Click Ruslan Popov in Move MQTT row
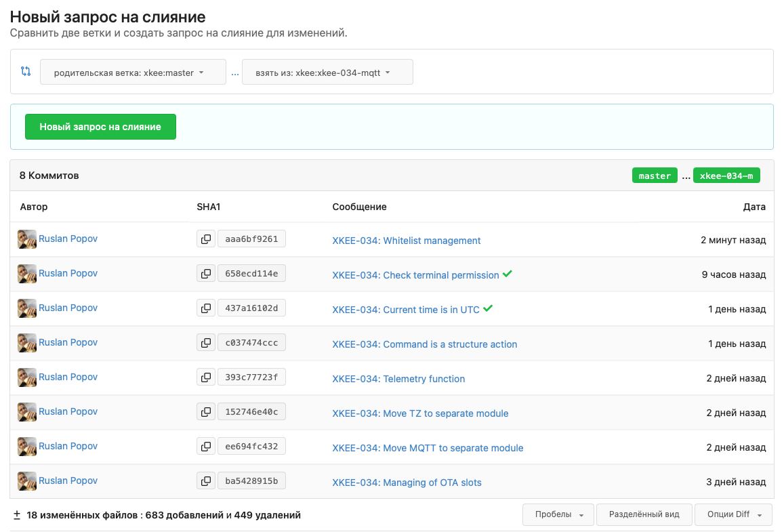The width and height of the screenshot is (784, 532). [x=68, y=445]
